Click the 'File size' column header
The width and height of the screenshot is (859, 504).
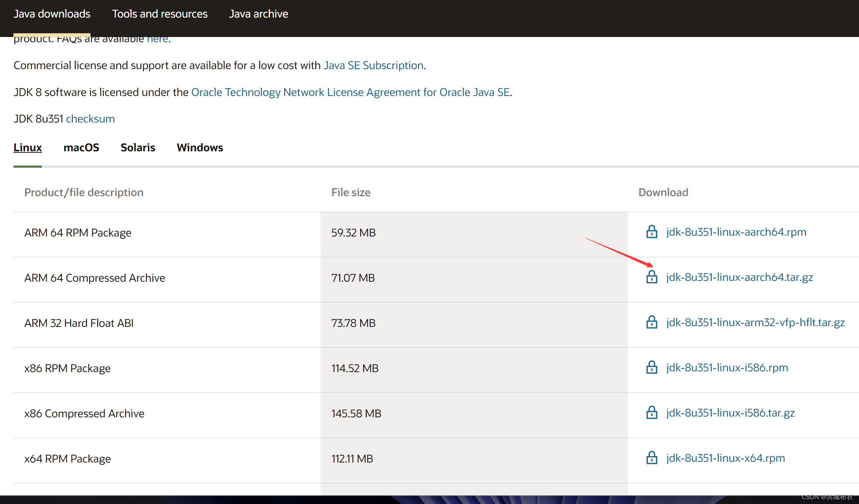click(351, 192)
